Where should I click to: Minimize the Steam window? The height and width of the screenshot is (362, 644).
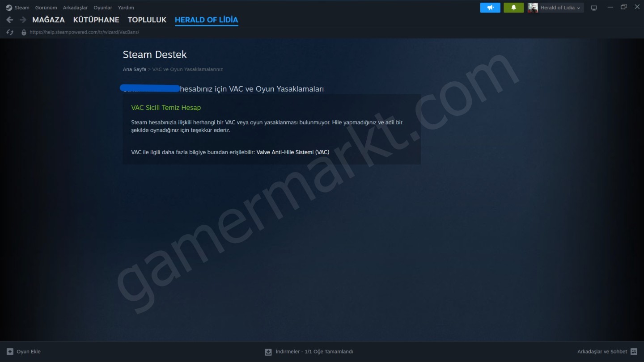click(610, 7)
